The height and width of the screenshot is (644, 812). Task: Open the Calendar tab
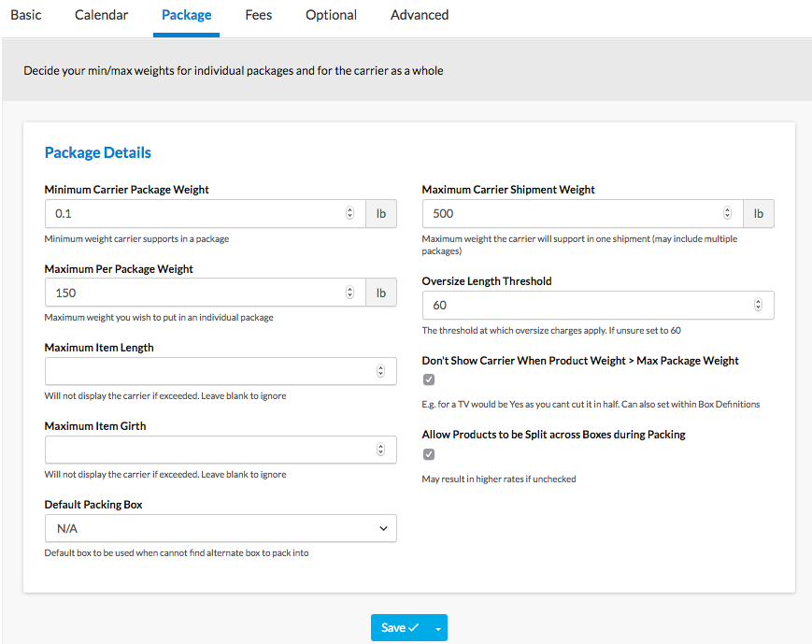(101, 15)
